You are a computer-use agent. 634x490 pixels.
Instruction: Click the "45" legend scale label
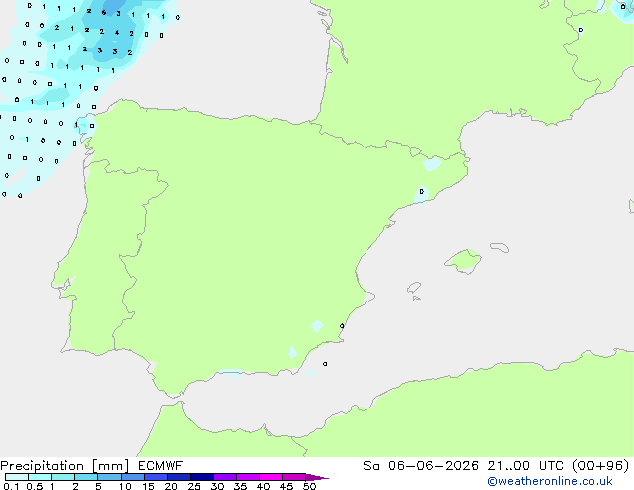pyautogui.click(x=286, y=486)
